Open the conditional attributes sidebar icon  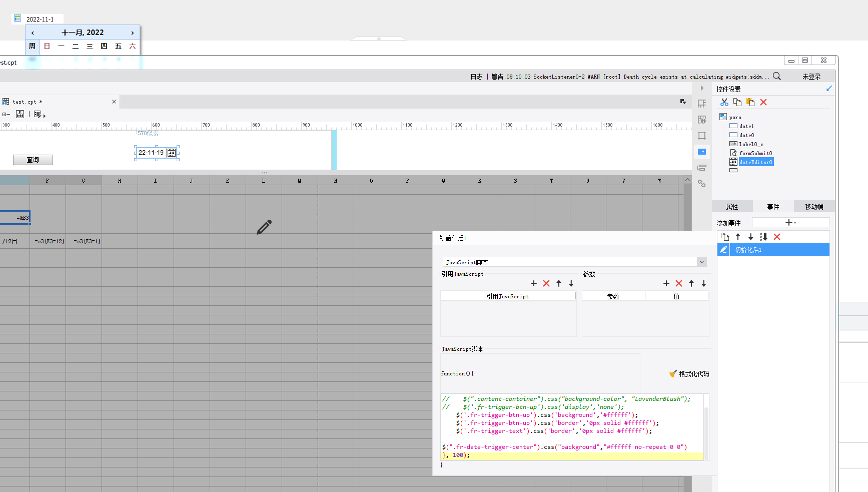(702, 168)
